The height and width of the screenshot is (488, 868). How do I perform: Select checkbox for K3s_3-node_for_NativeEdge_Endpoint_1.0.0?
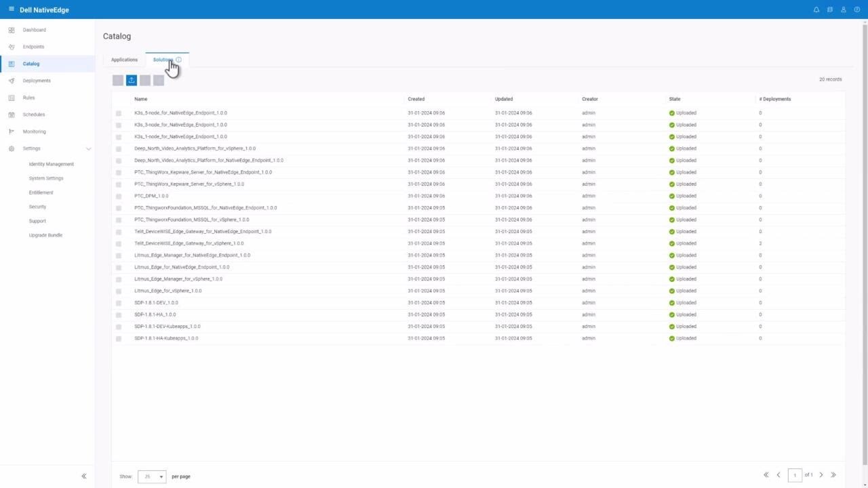pyautogui.click(x=119, y=125)
